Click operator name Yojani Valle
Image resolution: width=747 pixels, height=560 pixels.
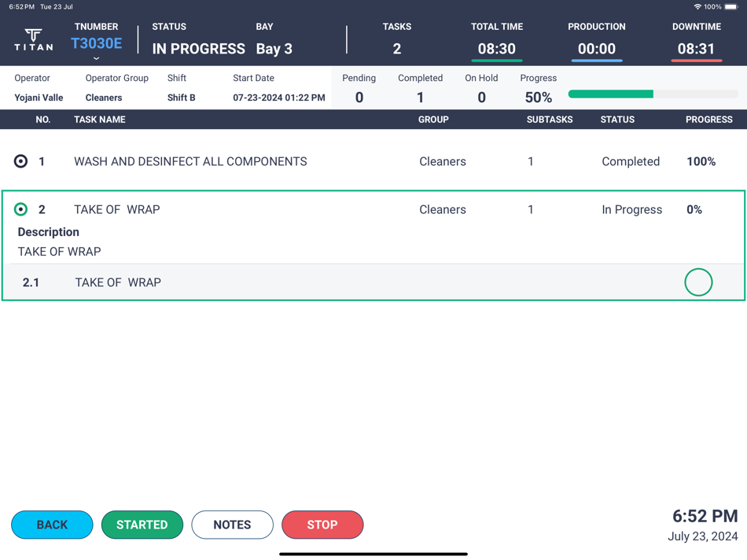pyautogui.click(x=39, y=98)
